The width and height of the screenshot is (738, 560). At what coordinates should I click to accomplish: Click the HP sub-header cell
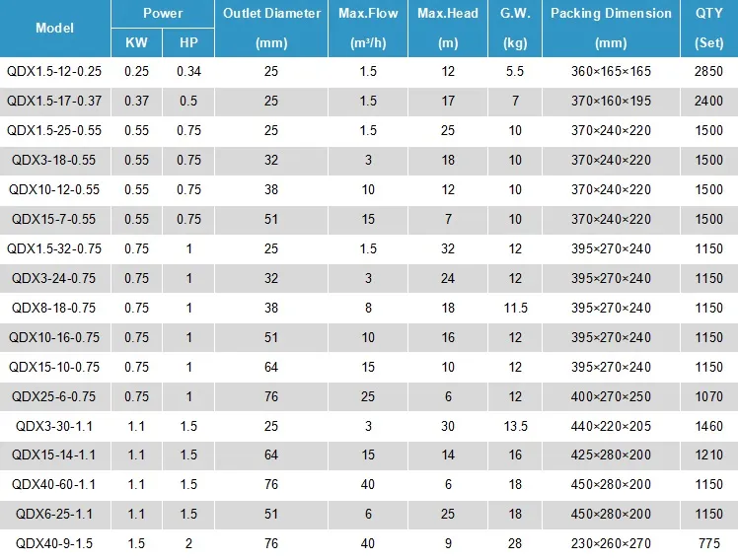point(188,42)
